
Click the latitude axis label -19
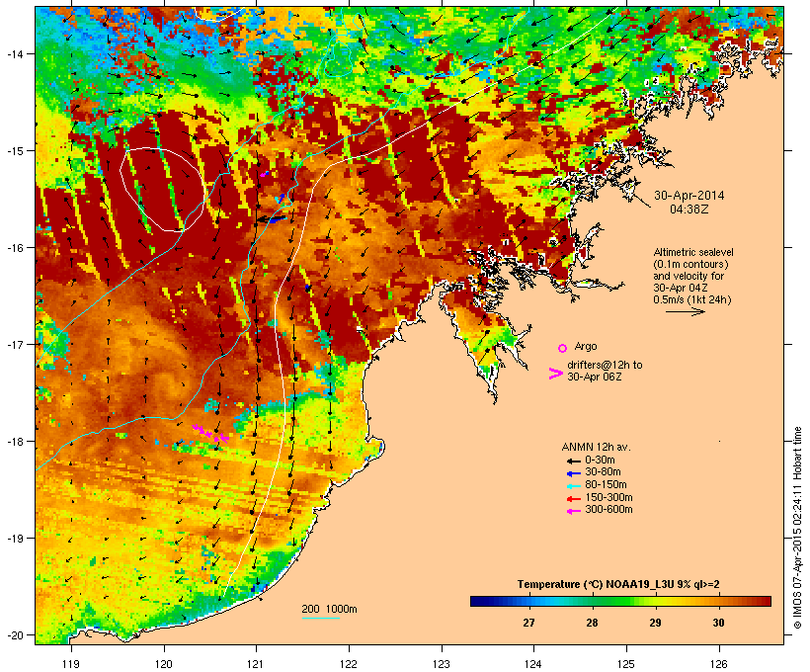pos(15,539)
